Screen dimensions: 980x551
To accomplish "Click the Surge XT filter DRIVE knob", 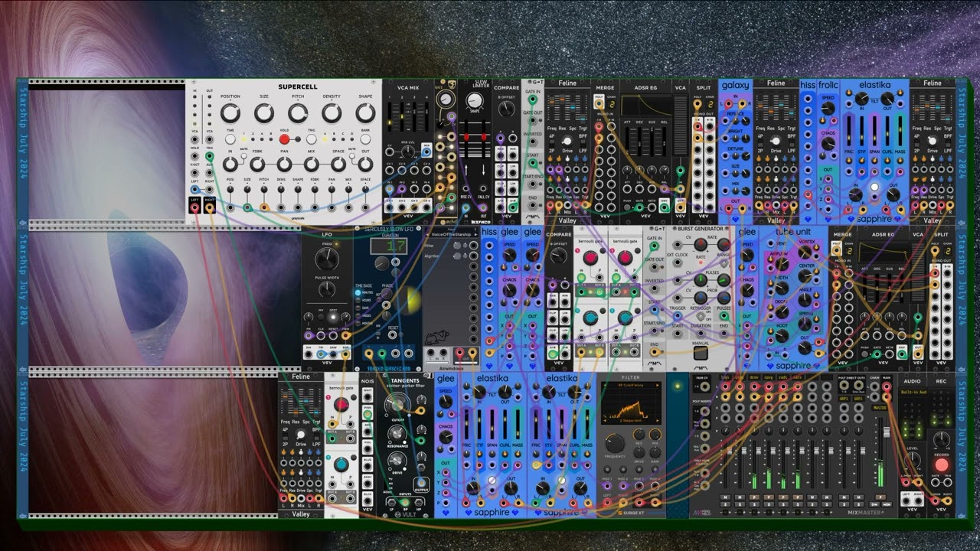I will pyautogui.click(x=639, y=452).
